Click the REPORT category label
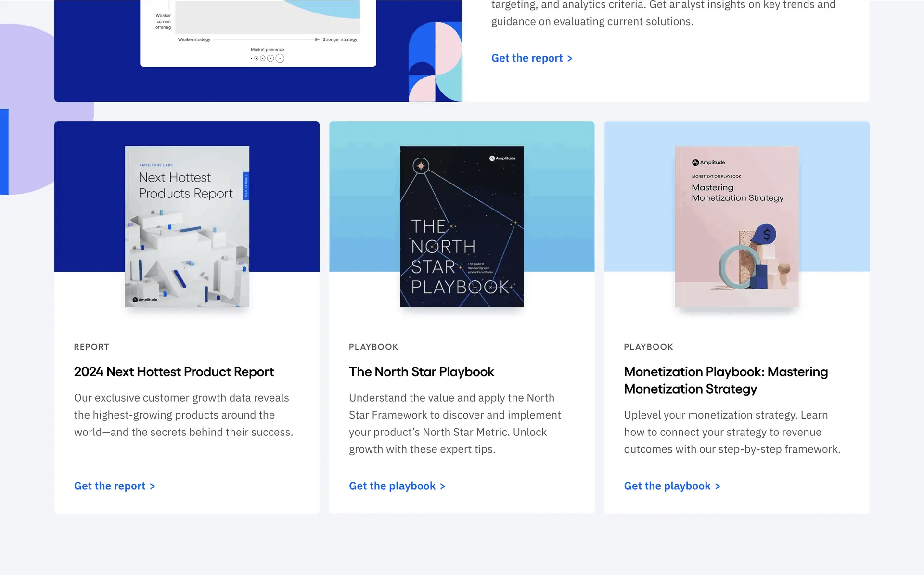This screenshot has width=924, height=578. [91, 347]
